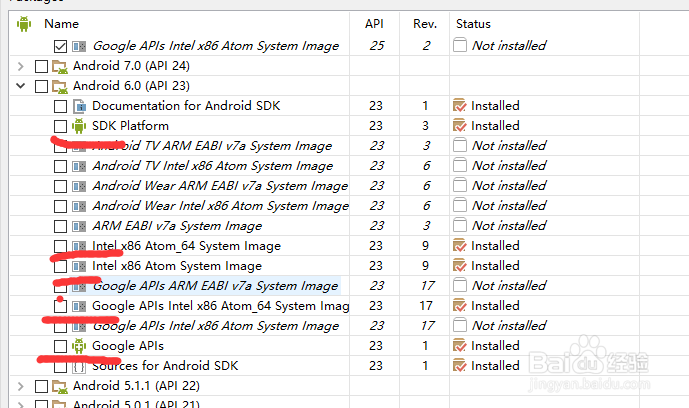Sort packages by Name column header
This screenshot has height=408, width=689.
(x=62, y=24)
